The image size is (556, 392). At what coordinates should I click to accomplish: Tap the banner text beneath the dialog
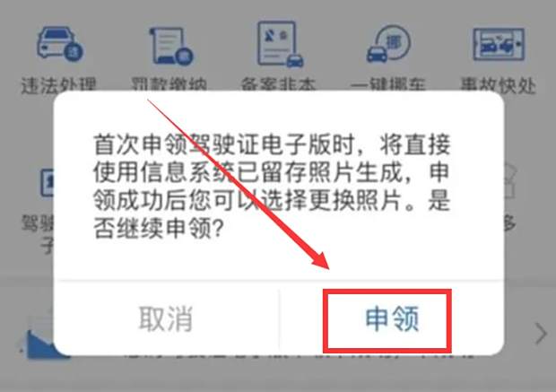[x=298, y=356]
